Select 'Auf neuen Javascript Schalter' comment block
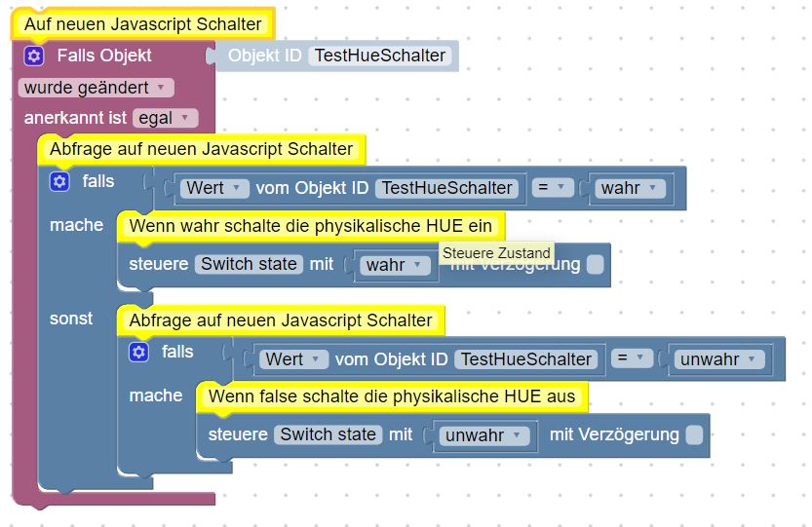 [x=143, y=24]
